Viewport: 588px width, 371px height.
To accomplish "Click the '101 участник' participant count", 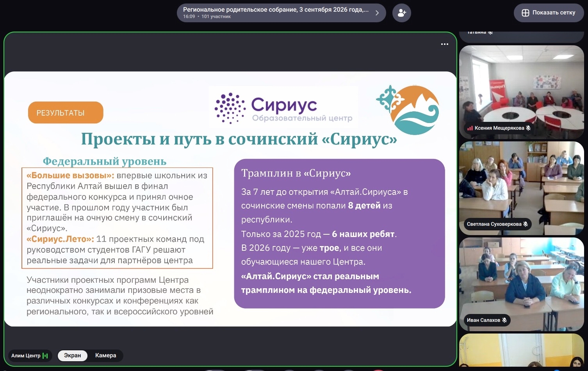I will (x=216, y=17).
